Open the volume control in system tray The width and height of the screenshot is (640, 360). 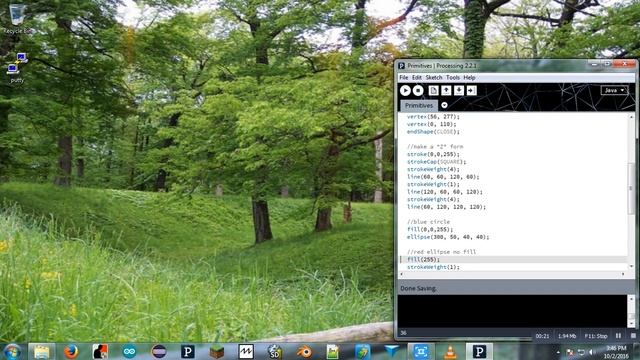pos(591,352)
